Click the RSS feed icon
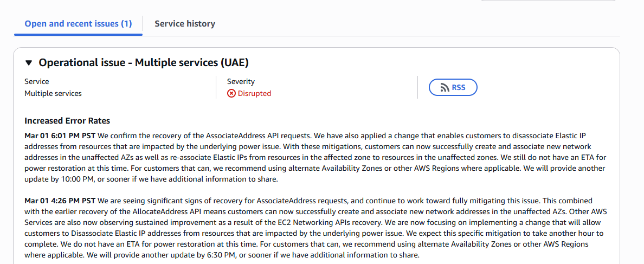 click(445, 87)
